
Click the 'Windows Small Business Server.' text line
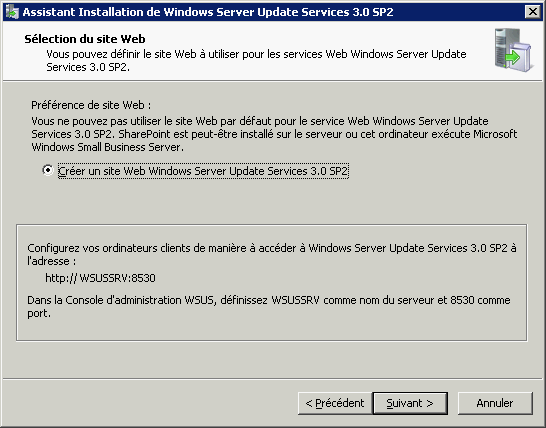(107, 147)
